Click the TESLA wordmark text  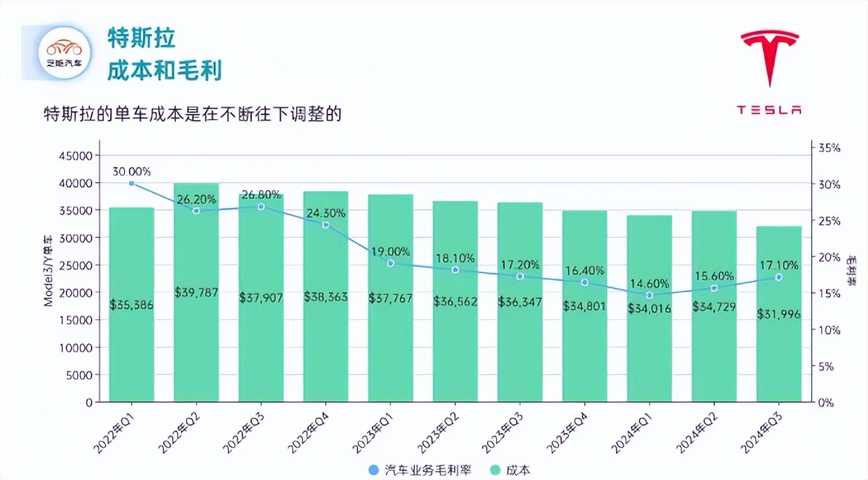769,110
